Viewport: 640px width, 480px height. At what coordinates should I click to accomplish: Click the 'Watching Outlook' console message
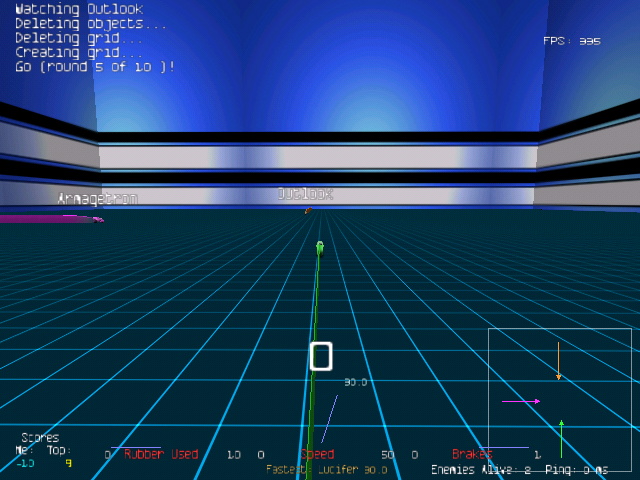tap(79, 9)
